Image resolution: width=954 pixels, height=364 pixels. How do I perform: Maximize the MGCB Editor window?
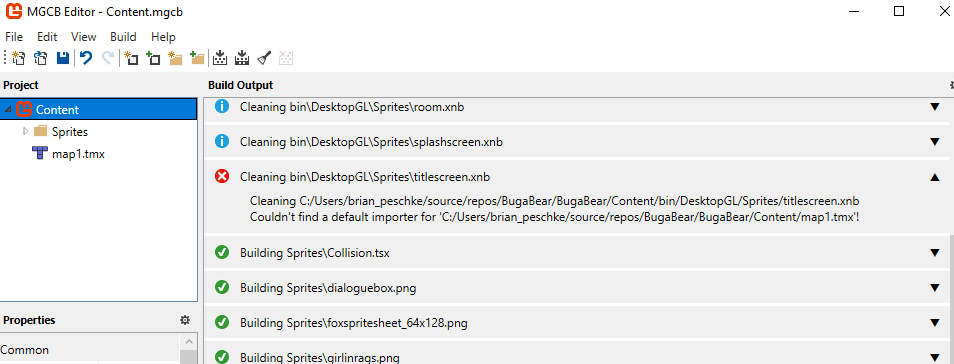pos(899,11)
